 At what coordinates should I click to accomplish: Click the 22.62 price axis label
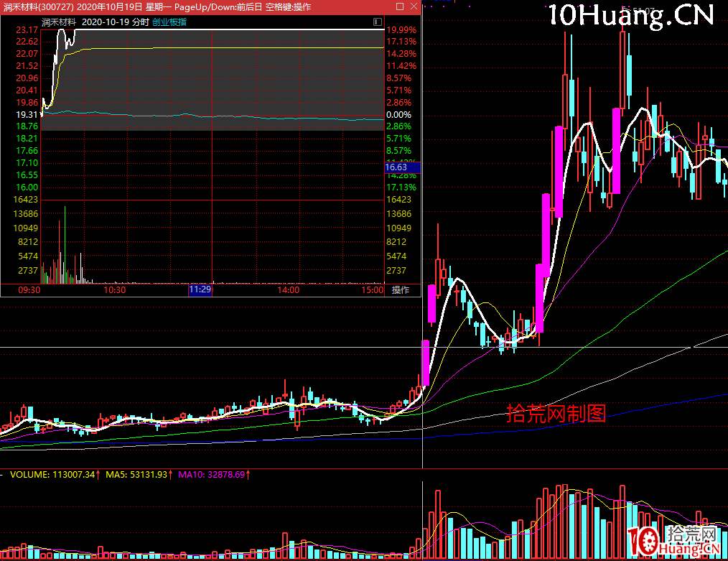27,42
